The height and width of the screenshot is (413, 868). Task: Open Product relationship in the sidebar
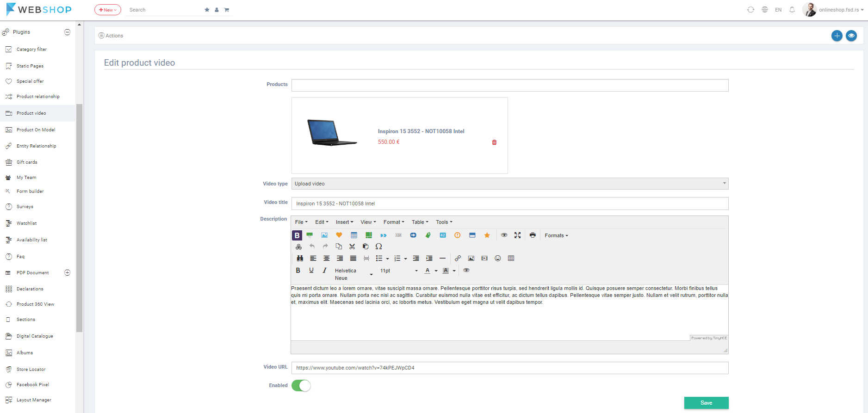38,97
